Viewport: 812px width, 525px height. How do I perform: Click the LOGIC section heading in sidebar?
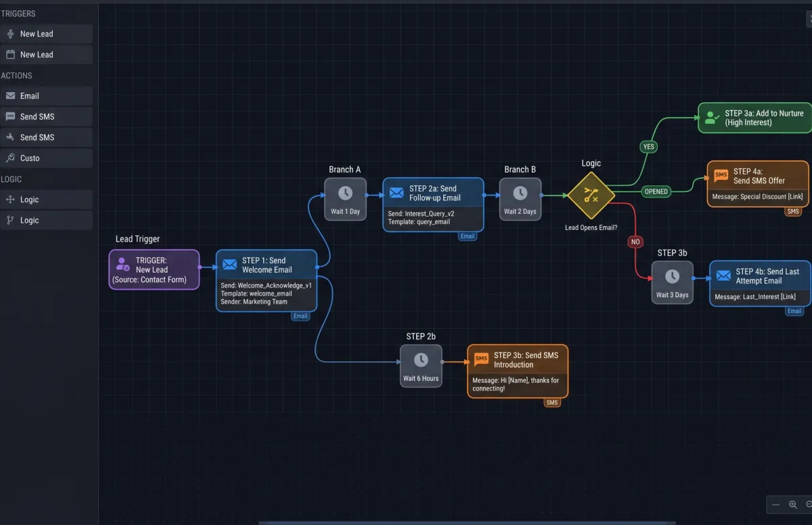point(12,179)
